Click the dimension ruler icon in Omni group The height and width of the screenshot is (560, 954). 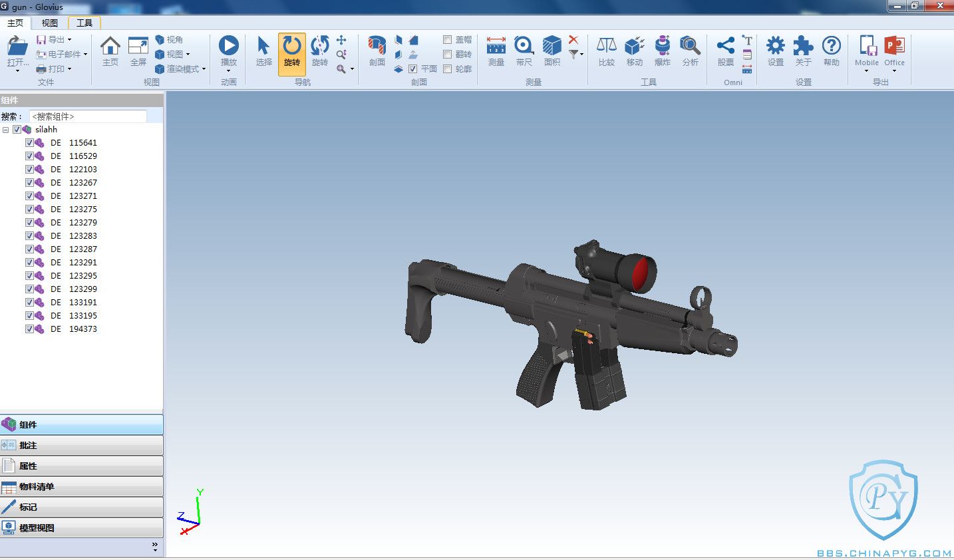point(747,69)
